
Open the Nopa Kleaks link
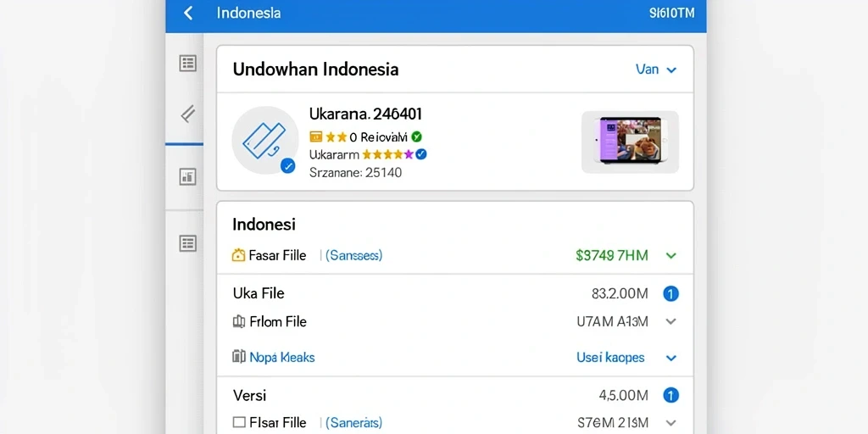pyautogui.click(x=281, y=357)
